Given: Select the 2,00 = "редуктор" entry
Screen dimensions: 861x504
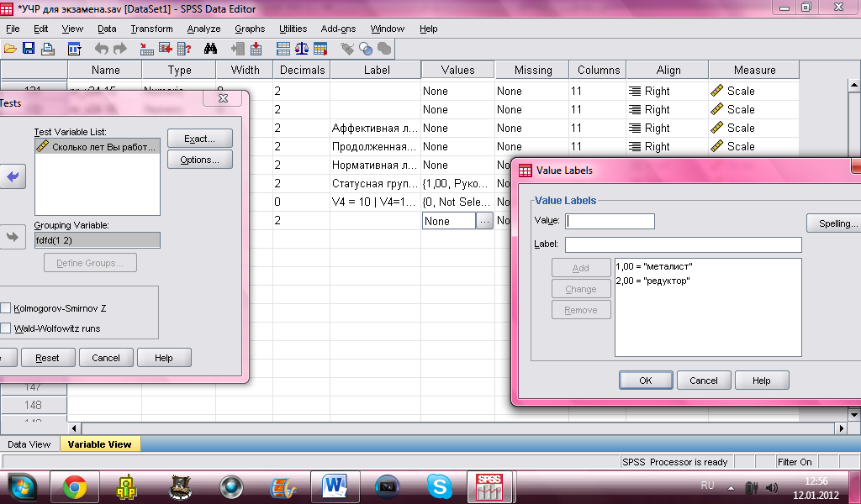Looking at the screenshot, I should click(652, 281).
